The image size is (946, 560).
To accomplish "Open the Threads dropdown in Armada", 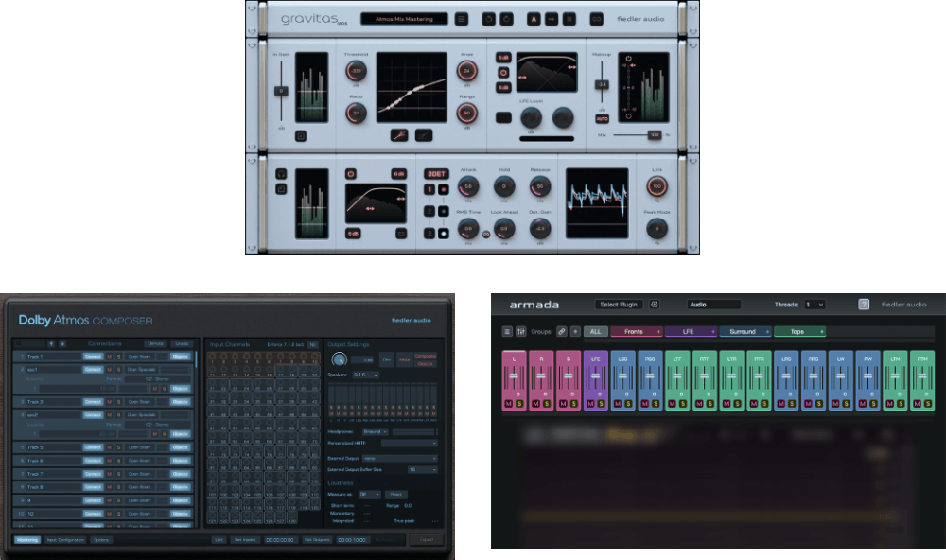I will click(x=815, y=305).
